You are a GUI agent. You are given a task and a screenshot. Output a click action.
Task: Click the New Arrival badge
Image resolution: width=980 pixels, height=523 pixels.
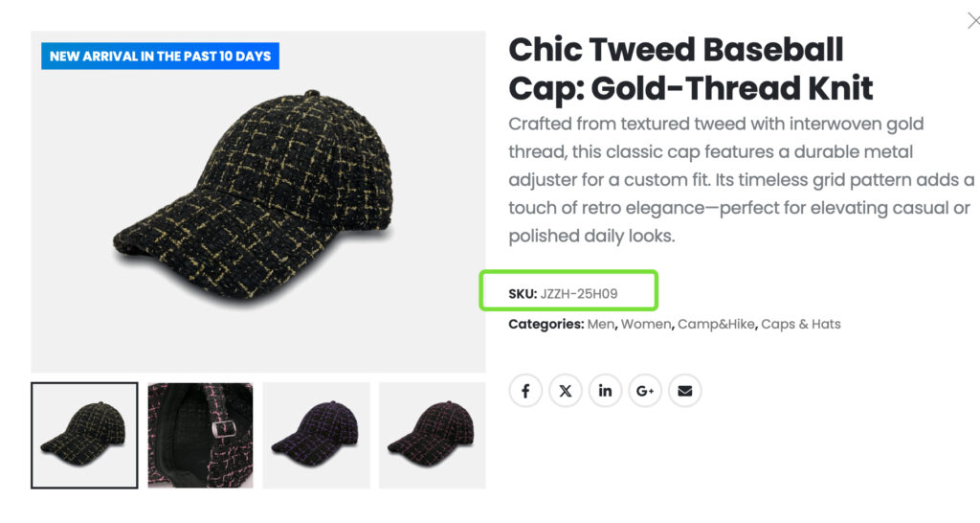pos(160,56)
